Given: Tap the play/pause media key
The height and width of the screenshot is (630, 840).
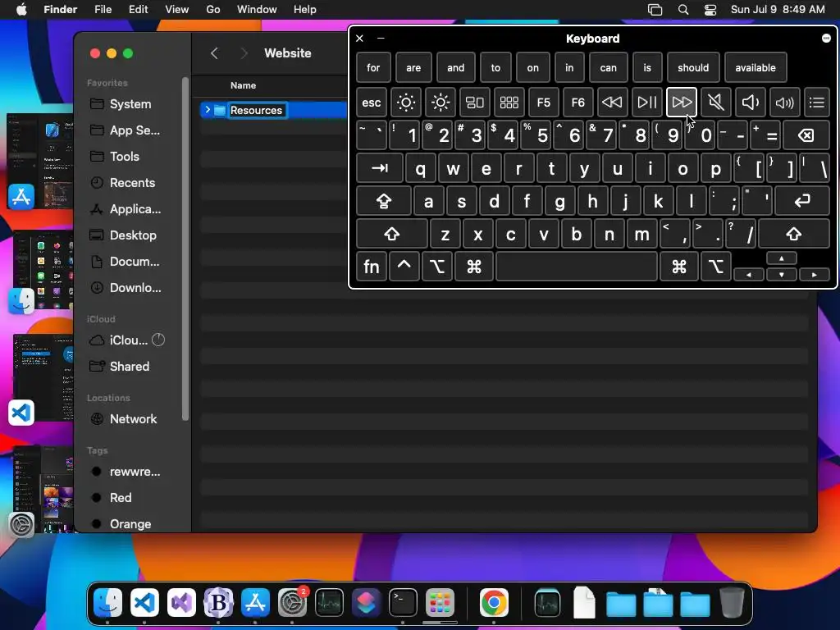Looking at the screenshot, I should [x=646, y=102].
